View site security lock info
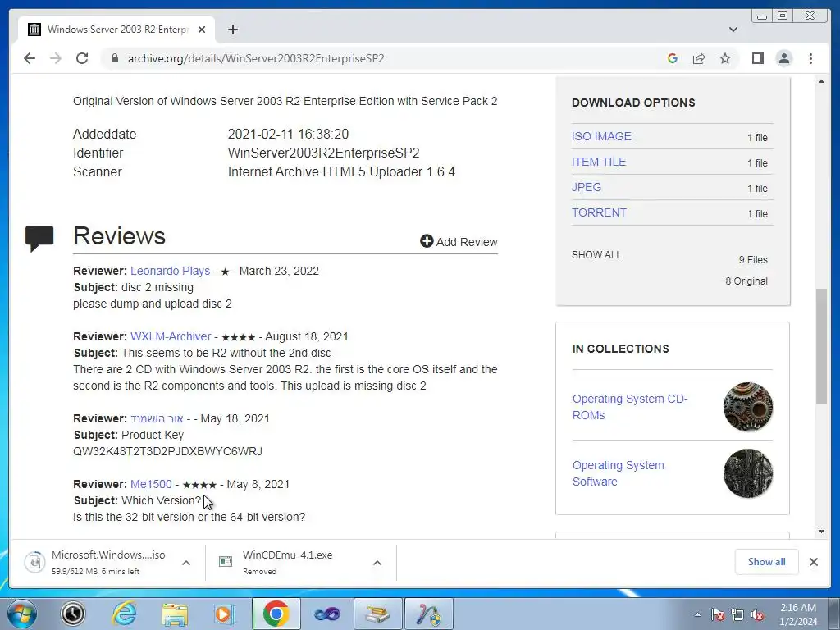Screen dimensions: 840x630 [x=114, y=58]
